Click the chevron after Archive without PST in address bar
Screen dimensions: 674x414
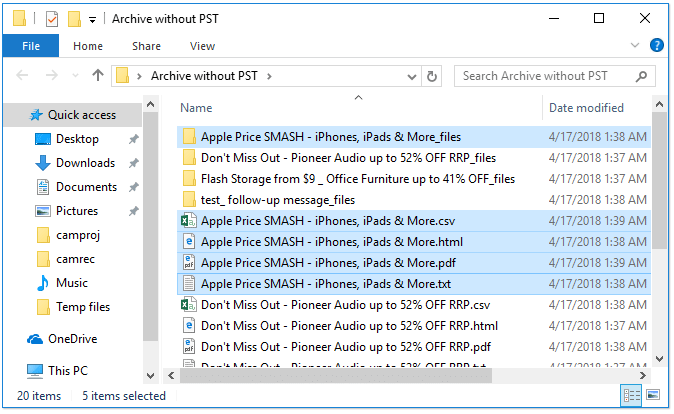coord(269,77)
